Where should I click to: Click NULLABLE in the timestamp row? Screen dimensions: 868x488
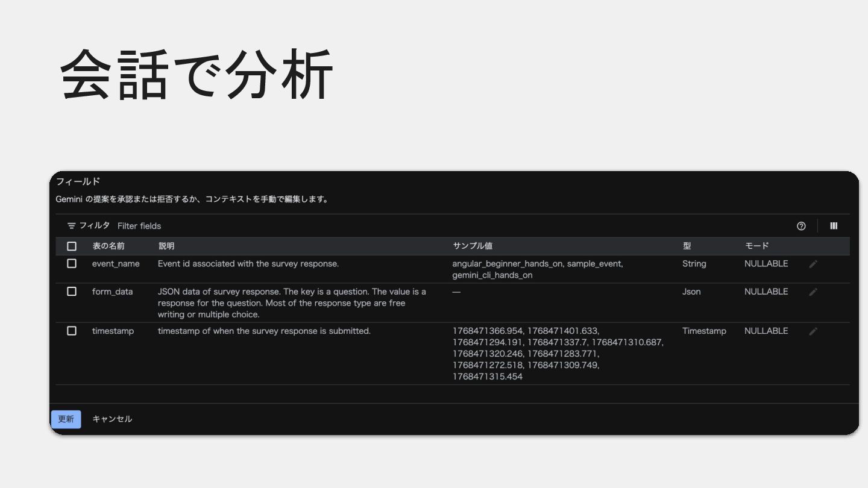(766, 331)
